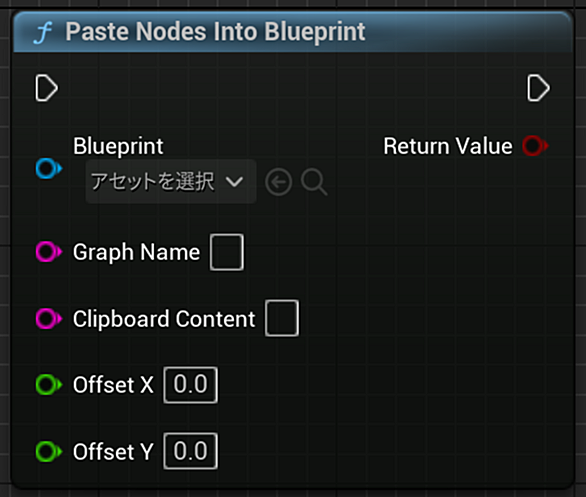Click the Offset X value field
586x497 pixels.
tap(191, 385)
